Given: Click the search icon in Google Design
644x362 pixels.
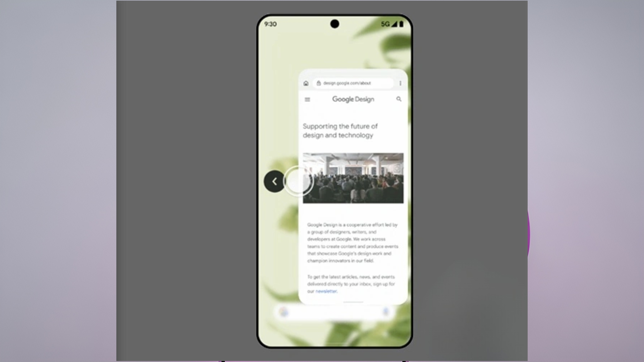Looking at the screenshot, I should pyautogui.click(x=398, y=99).
